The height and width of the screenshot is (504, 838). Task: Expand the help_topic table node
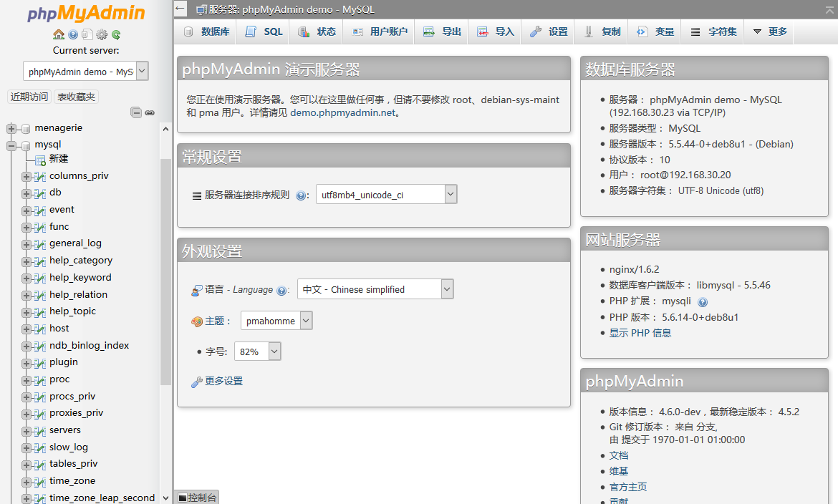27,312
